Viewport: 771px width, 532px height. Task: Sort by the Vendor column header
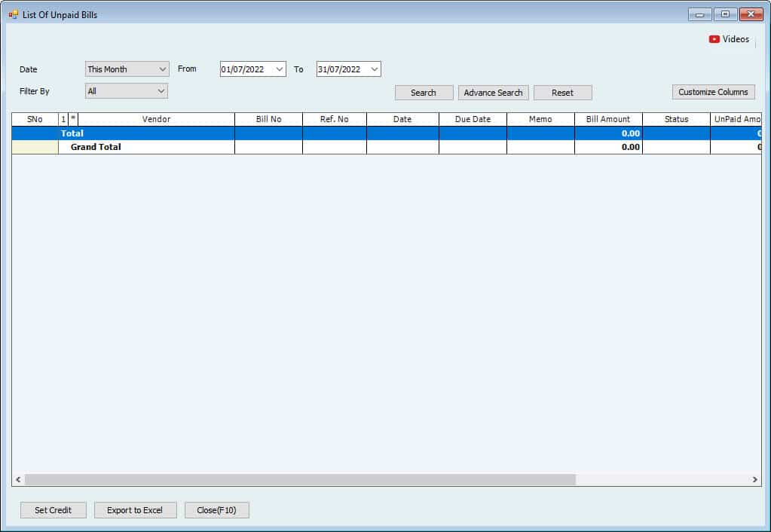(156, 119)
